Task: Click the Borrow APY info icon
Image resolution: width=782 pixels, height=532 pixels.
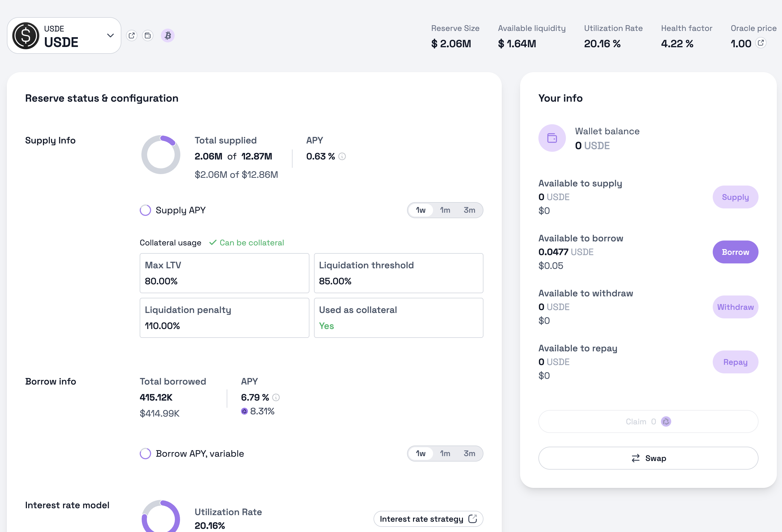Action: (276, 397)
